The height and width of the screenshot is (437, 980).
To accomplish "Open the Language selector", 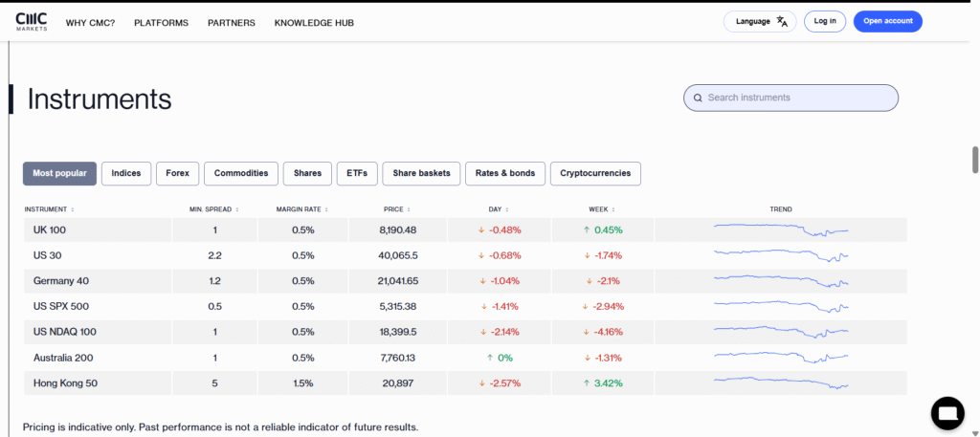I will [x=761, y=21].
